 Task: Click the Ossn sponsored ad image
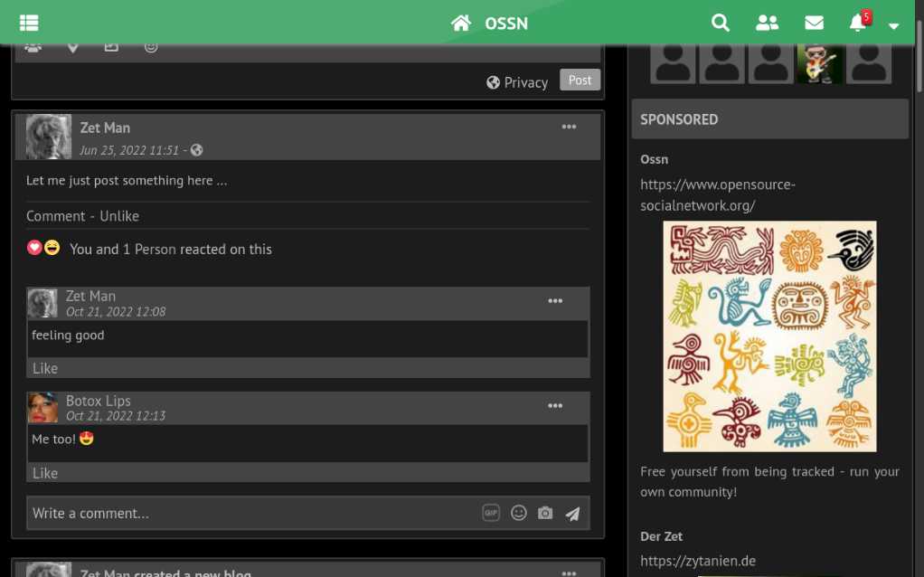tap(769, 336)
